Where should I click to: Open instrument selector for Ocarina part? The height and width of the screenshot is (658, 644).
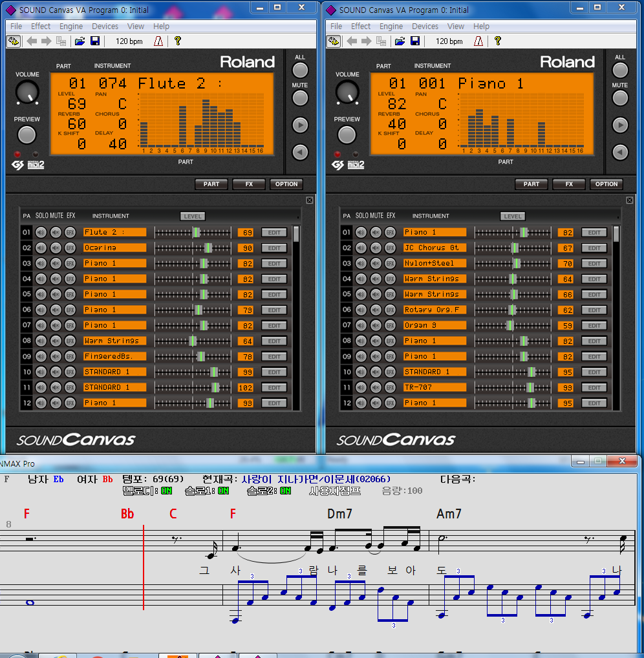point(114,248)
